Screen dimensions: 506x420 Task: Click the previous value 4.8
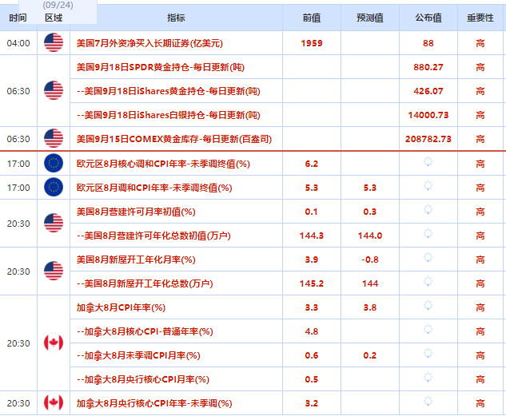point(312,331)
